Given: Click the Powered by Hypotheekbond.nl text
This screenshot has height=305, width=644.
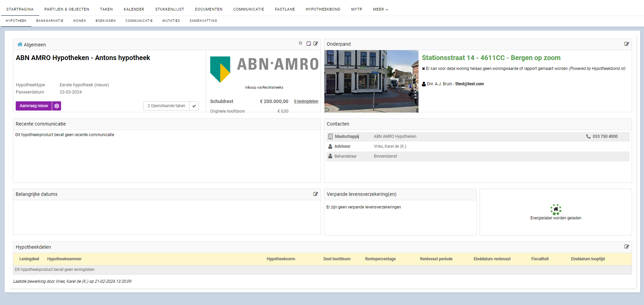Looking at the screenshot, I should (x=597, y=69).
